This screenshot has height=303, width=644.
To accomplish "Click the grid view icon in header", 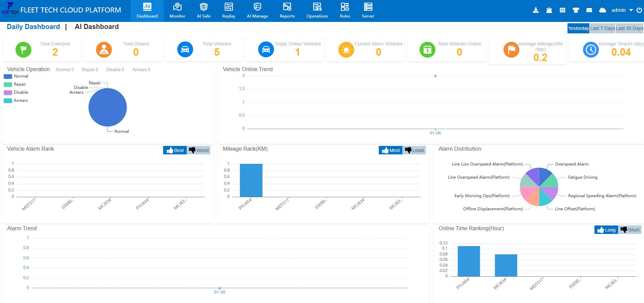I will [x=562, y=10].
